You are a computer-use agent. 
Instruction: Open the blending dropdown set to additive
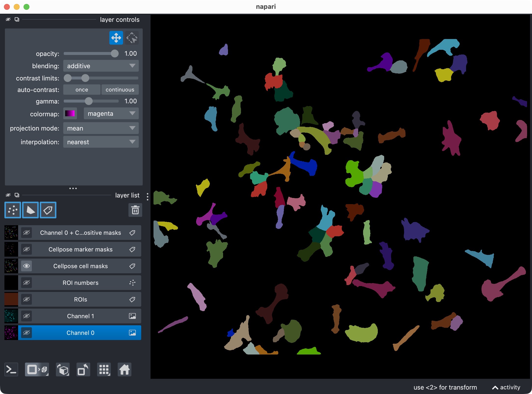(x=101, y=66)
